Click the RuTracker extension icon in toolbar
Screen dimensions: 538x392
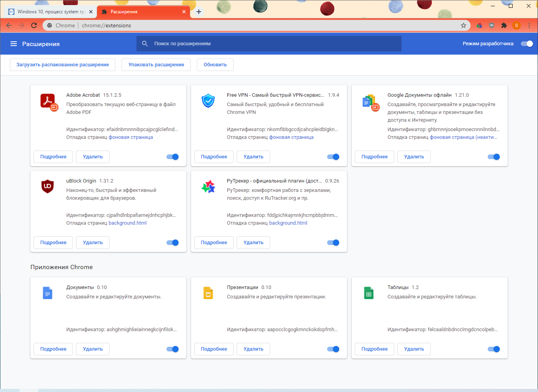pos(479,25)
